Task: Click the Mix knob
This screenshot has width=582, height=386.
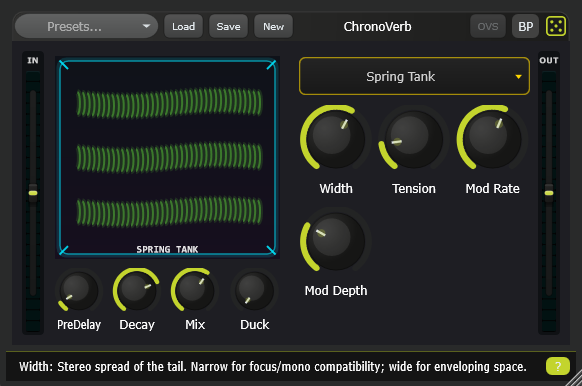Action: coord(194,290)
